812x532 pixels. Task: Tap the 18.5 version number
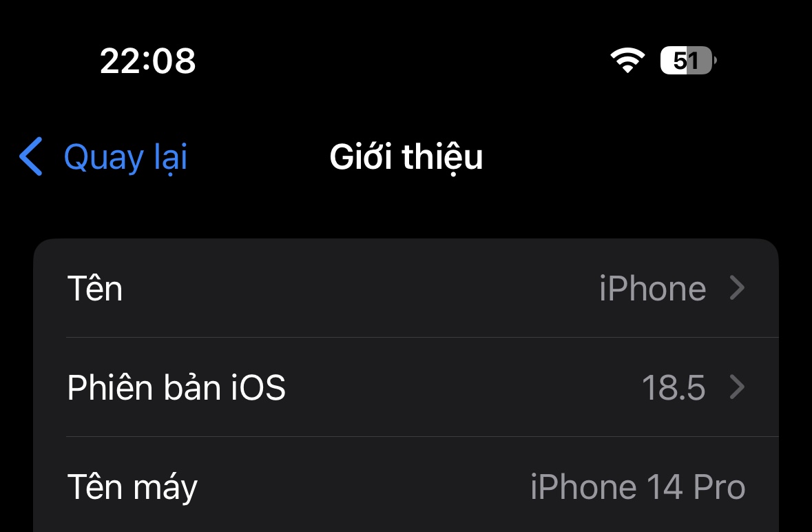673,387
